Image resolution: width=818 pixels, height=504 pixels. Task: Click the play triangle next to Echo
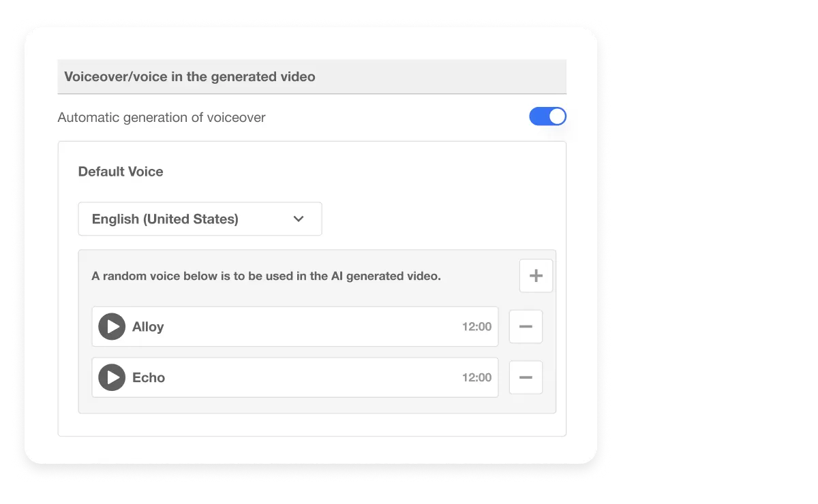(112, 377)
